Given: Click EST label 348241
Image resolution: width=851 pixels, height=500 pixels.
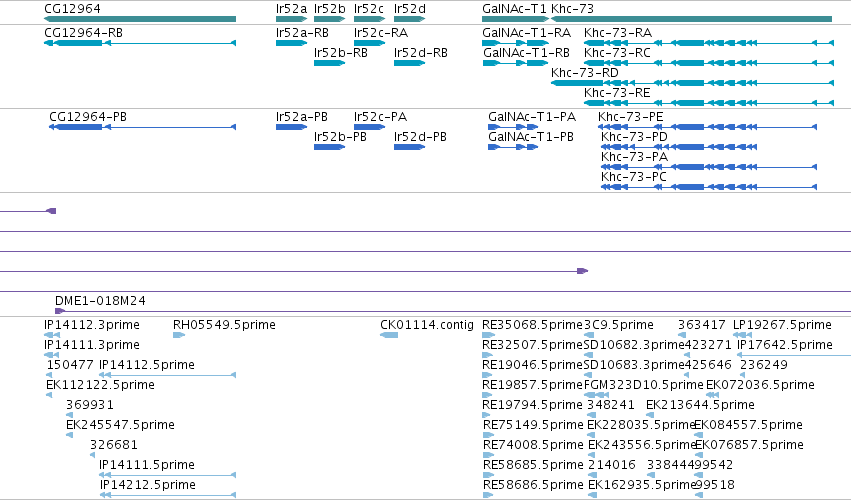Looking at the screenshot, I should click(611, 405).
